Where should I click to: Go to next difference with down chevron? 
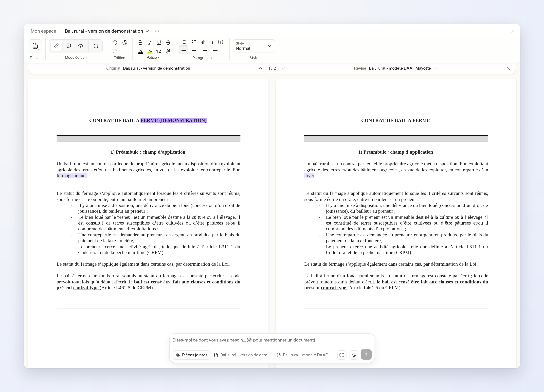[x=283, y=68]
